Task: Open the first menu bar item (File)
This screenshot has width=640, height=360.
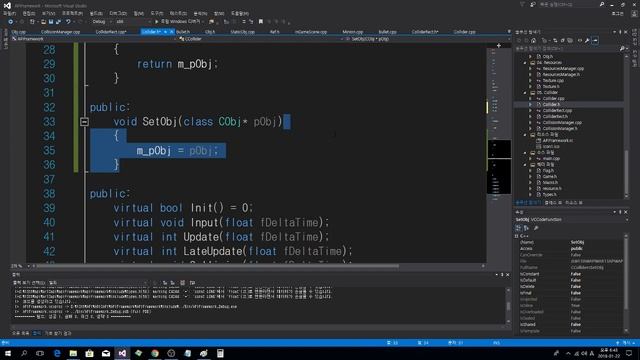Action: tap(9, 13)
